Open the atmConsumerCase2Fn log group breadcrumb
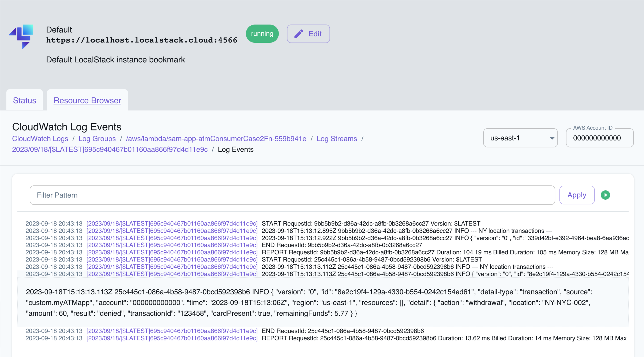The width and height of the screenshot is (644, 357). (x=216, y=139)
